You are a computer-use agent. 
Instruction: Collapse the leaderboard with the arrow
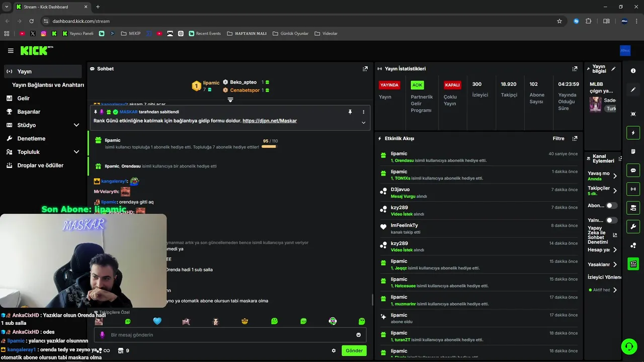pos(230,100)
